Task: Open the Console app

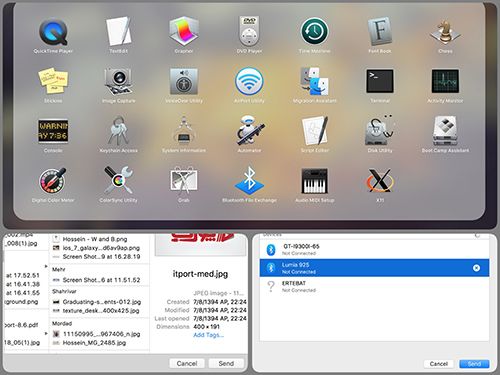Action: 53,131
